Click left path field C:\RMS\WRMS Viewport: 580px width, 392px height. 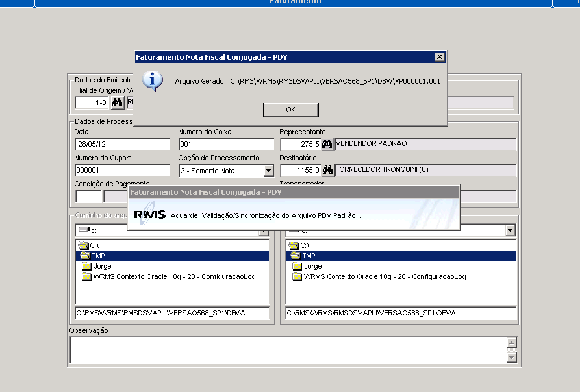(172, 313)
